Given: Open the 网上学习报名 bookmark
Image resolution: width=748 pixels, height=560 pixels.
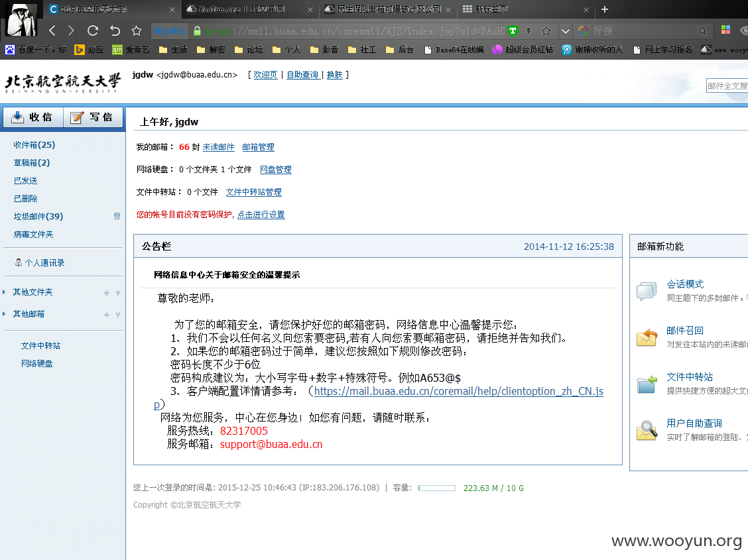Looking at the screenshot, I should 662,50.
